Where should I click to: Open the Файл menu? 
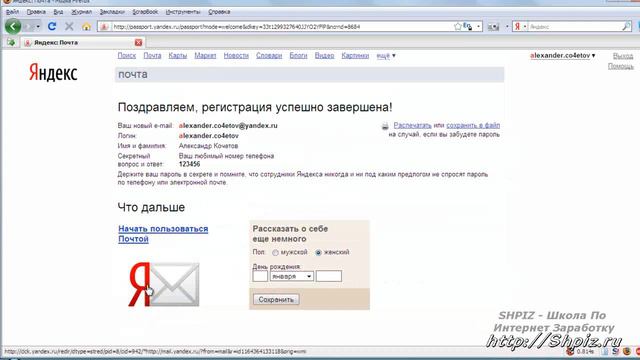click(12, 12)
